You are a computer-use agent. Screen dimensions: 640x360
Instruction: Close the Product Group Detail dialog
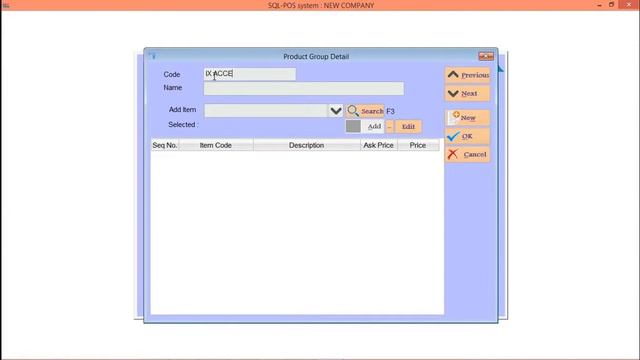(x=486, y=56)
